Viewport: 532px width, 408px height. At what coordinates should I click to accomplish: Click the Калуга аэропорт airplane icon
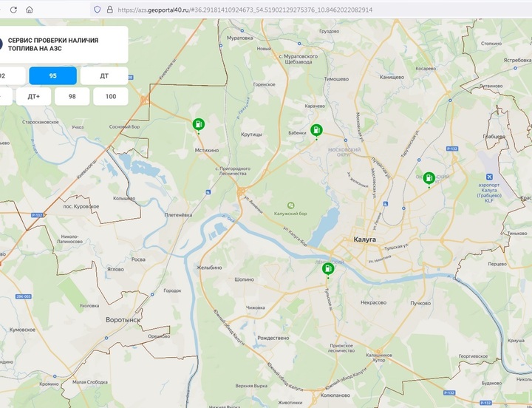(489, 177)
